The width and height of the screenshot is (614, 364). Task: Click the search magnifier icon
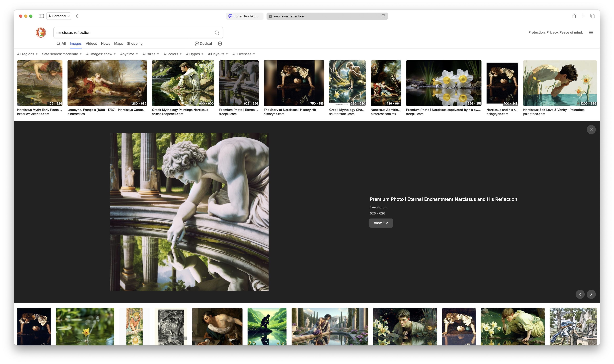[217, 33]
